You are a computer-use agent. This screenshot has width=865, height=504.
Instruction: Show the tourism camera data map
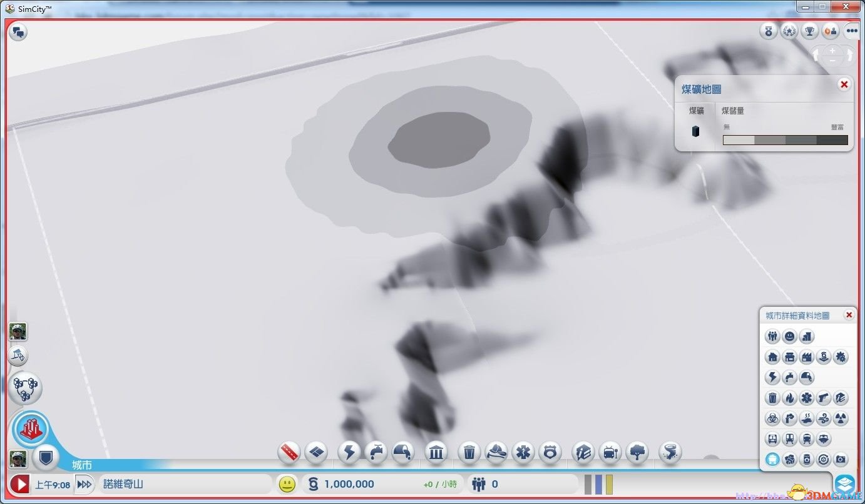click(841, 460)
